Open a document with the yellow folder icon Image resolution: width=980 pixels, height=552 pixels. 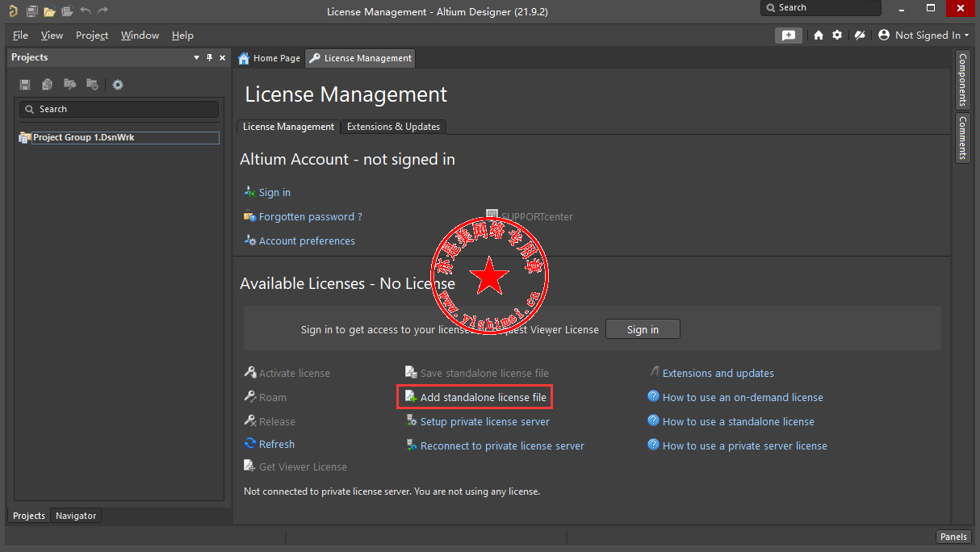[x=49, y=11]
